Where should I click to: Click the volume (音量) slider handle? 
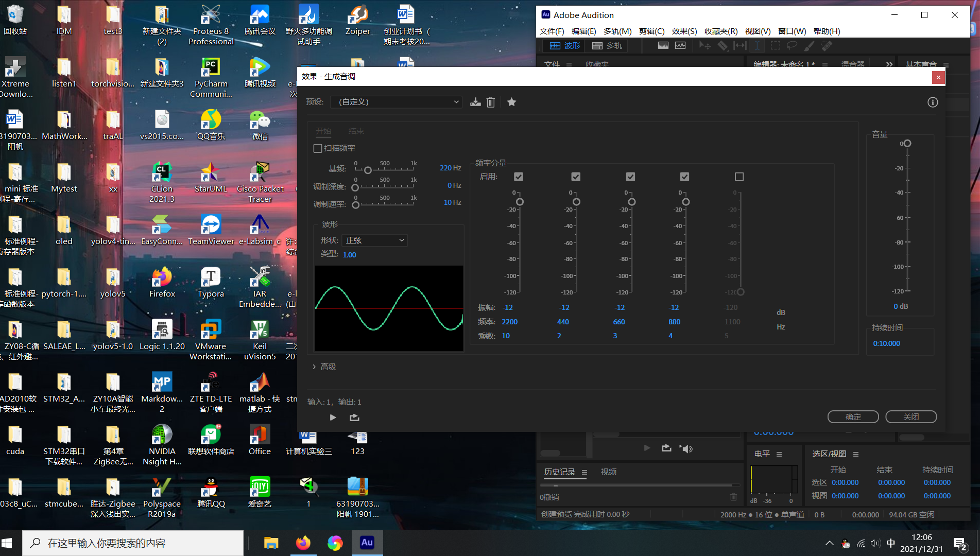point(907,144)
